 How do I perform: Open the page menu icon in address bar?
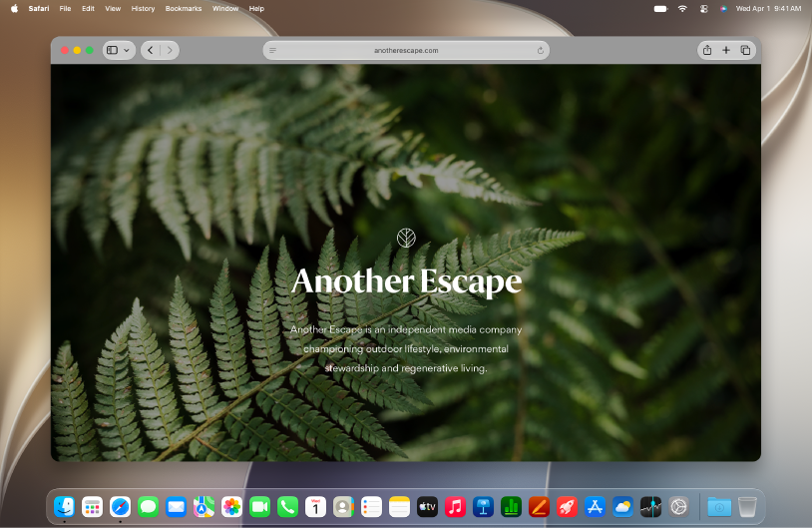[273, 50]
